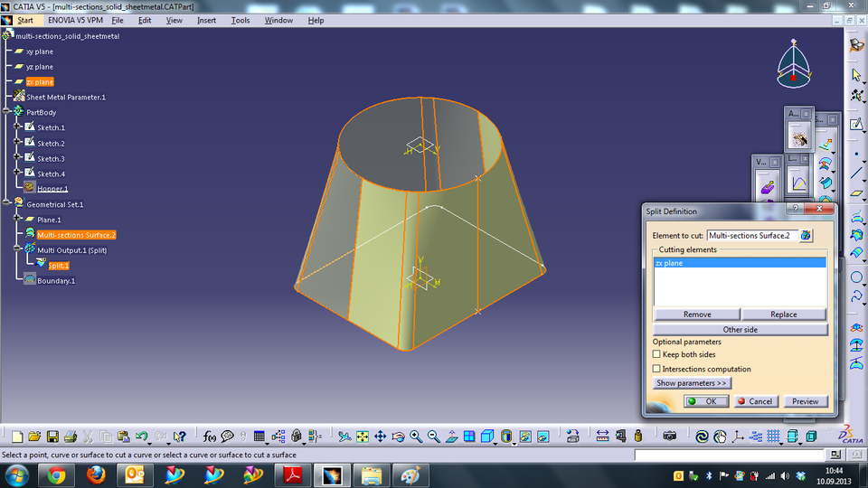Collapse the PartBody tree node
The height and width of the screenshot is (488, 868).
coord(7,112)
